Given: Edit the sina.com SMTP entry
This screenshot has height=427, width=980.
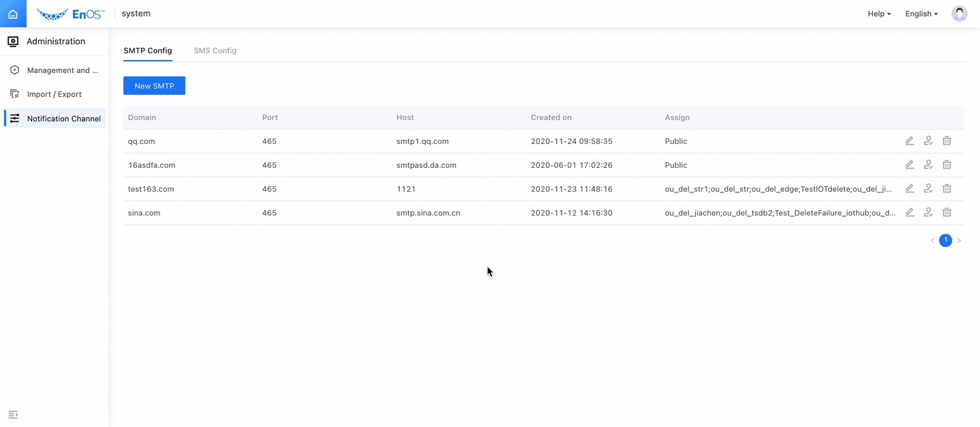Looking at the screenshot, I should 909,213.
